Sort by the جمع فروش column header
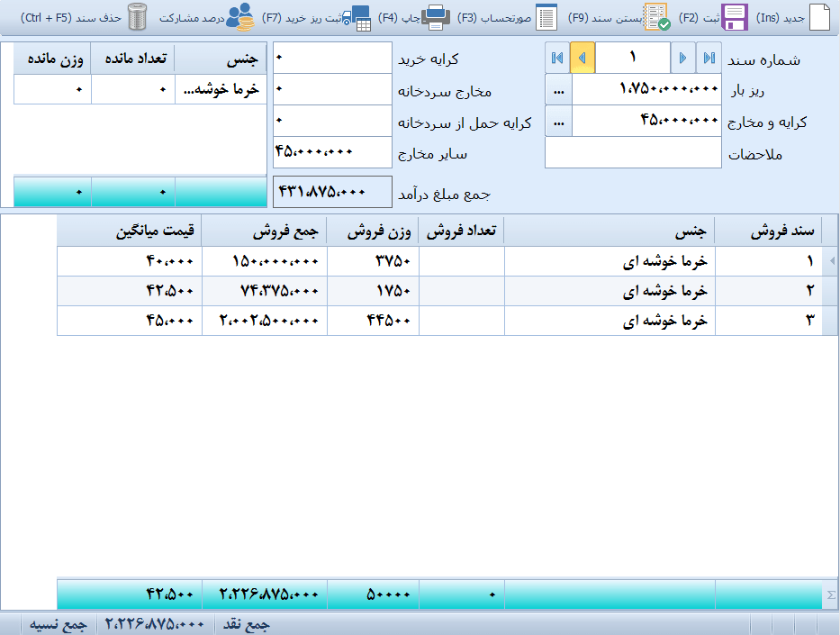The width and height of the screenshot is (840, 635). [x=264, y=231]
